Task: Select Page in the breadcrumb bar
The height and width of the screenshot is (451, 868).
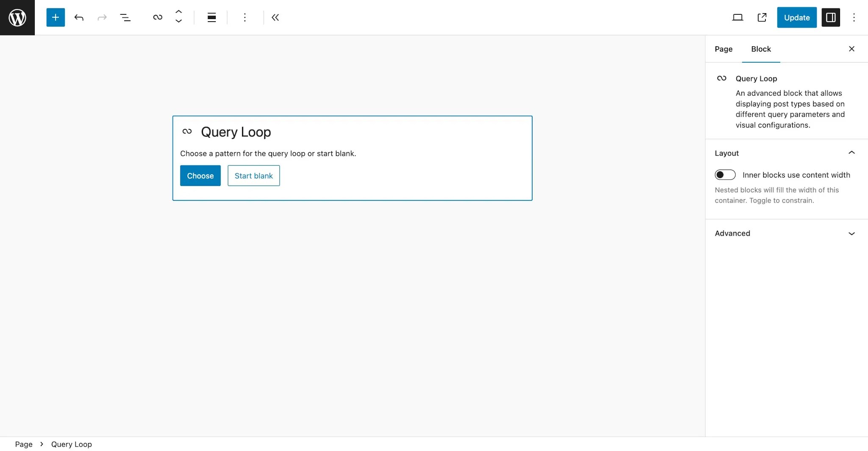Action: pos(24,444)
